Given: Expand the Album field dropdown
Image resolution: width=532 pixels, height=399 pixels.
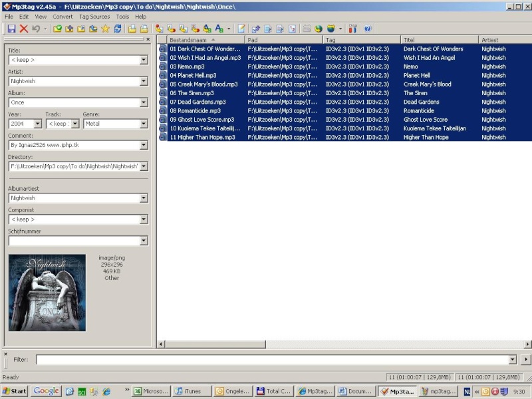Looking at the screenshot, I should 144,102.
